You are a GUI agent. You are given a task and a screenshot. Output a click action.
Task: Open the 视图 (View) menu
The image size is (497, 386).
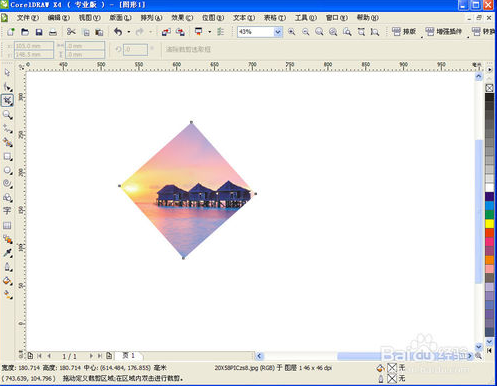(89, 18)
